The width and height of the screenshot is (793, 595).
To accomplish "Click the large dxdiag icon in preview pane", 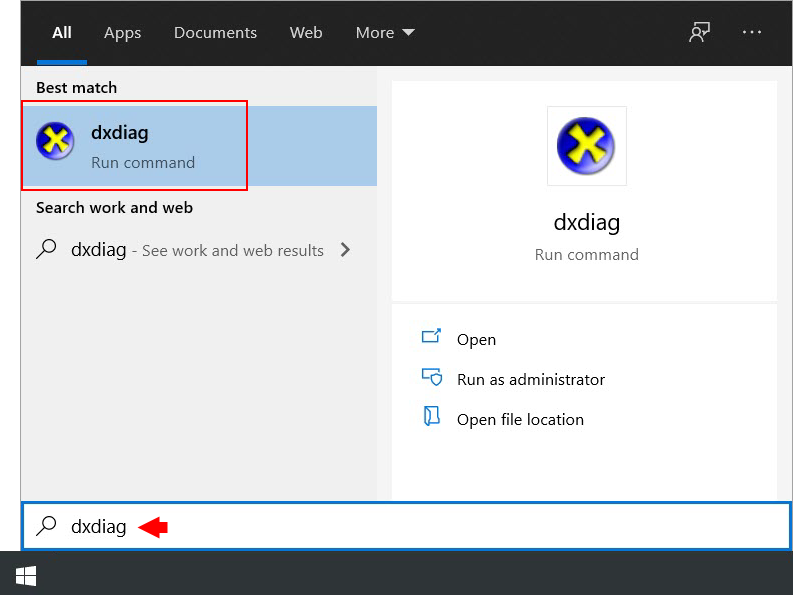I will (586, 146).
